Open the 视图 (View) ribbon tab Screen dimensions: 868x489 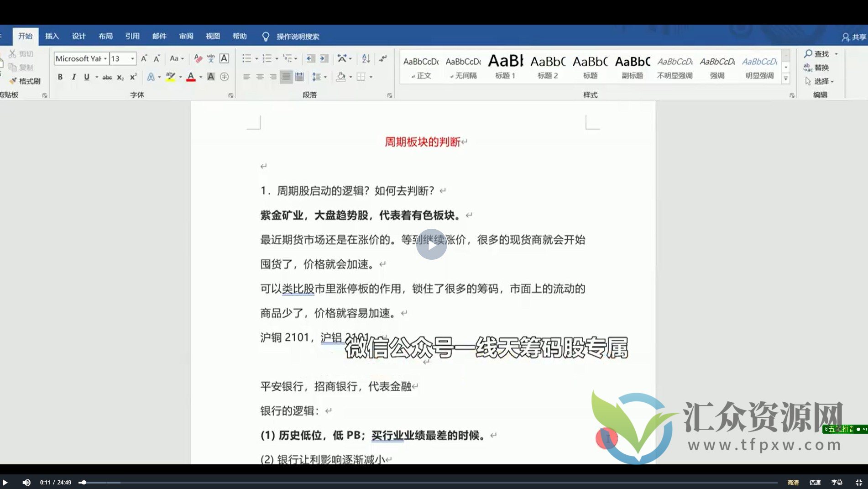(213, 36)
